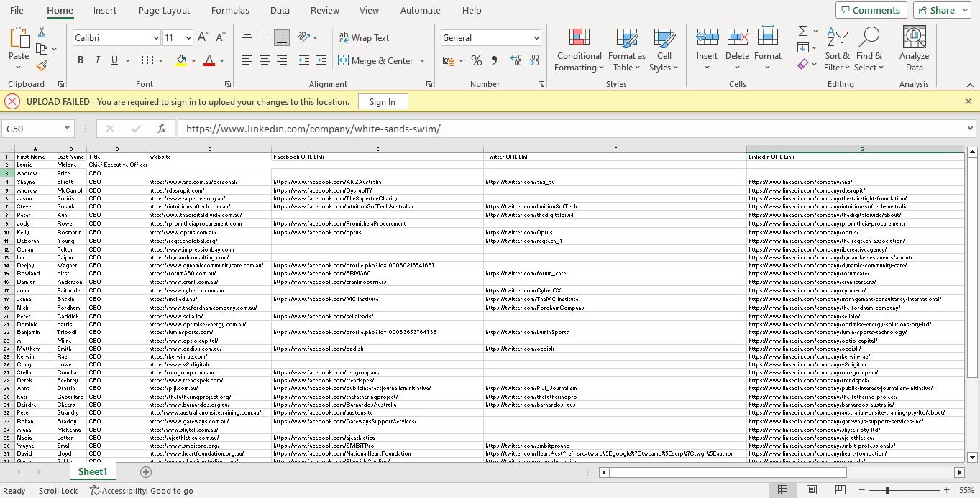Add a new sheet with plus icon

(x=146, y=472)
